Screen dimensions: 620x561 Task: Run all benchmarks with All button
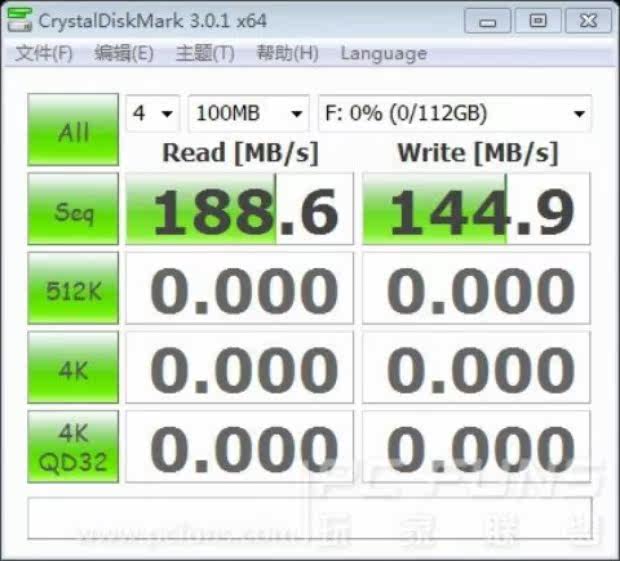(73, 129)
